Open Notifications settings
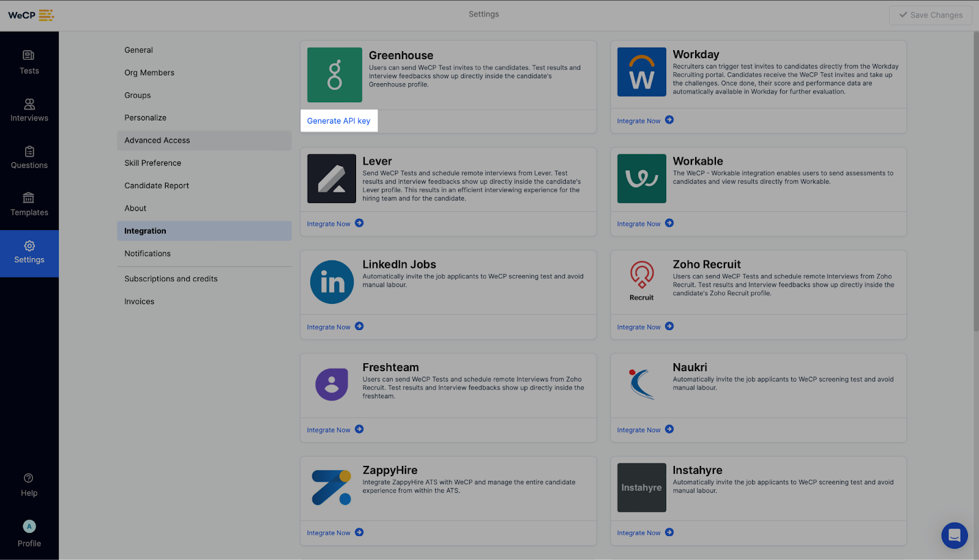Image resolution: width=979 pixels, height=560 pixels. click(x=204, y=254)
